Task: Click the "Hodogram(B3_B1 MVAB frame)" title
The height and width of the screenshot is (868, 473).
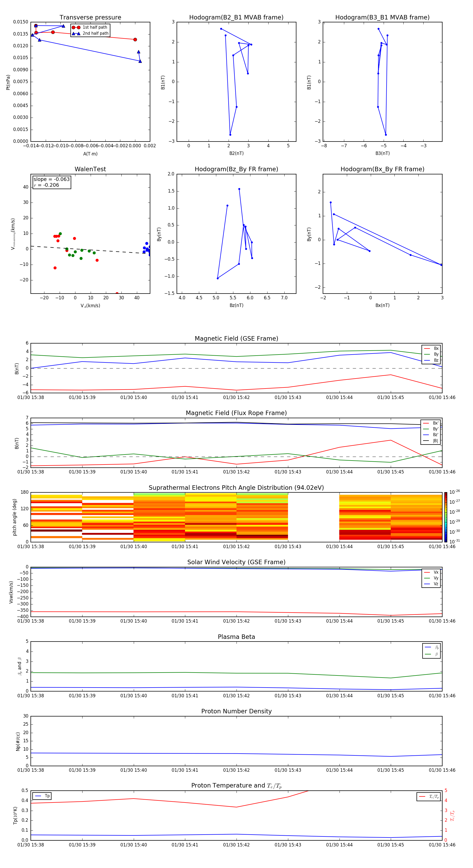Action: click(382, 17)
